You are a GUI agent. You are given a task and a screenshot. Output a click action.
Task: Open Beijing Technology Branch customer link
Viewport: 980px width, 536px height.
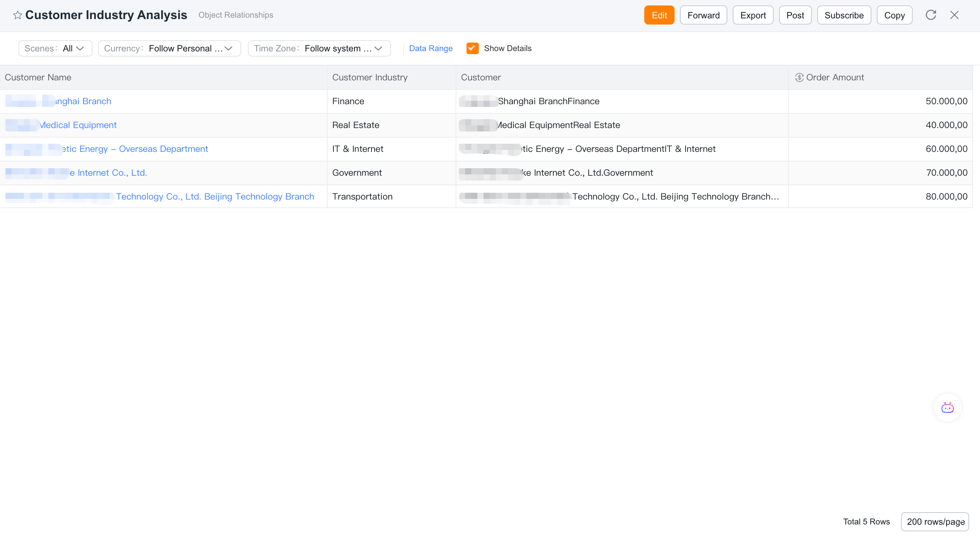pos(159,197)
